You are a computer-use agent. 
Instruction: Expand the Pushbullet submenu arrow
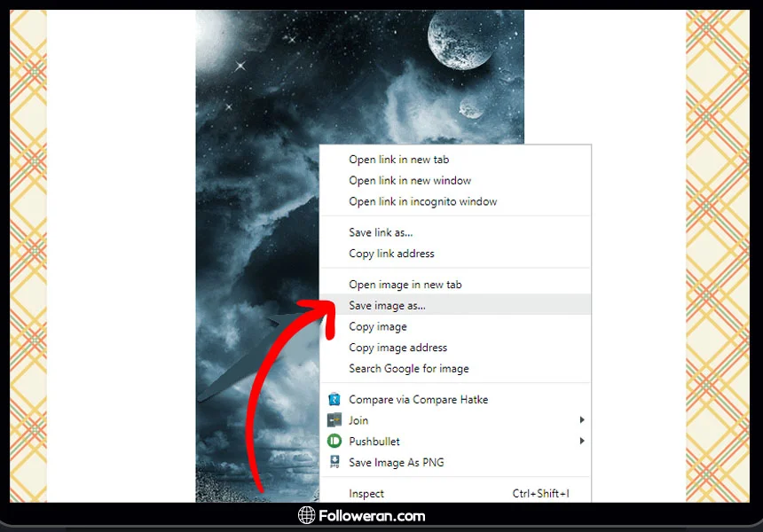(x=582, y=442)
